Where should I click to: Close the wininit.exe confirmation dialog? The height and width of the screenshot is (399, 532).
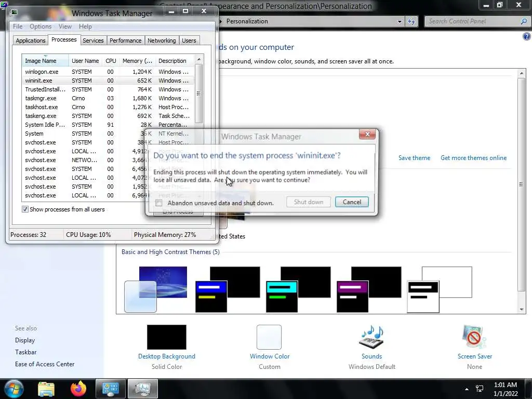pyautogui.click(x=367, y=135)
